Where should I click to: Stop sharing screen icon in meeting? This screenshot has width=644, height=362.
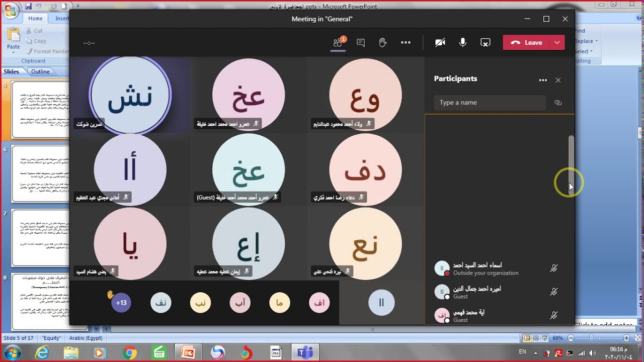click(486, 43)
